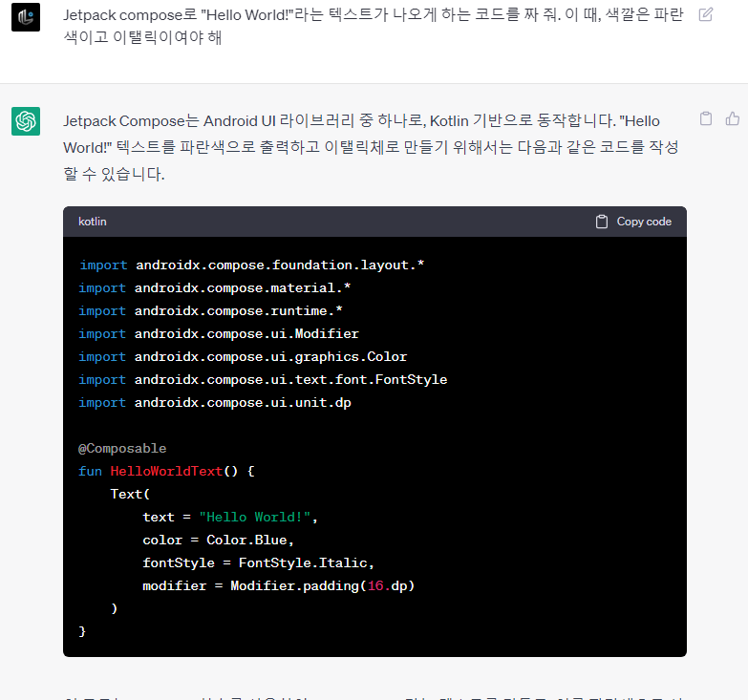The height and width of the screenshot is (700, 748).
Task: Click the graphics.Color import line
Action: click(x=243, y=356)
